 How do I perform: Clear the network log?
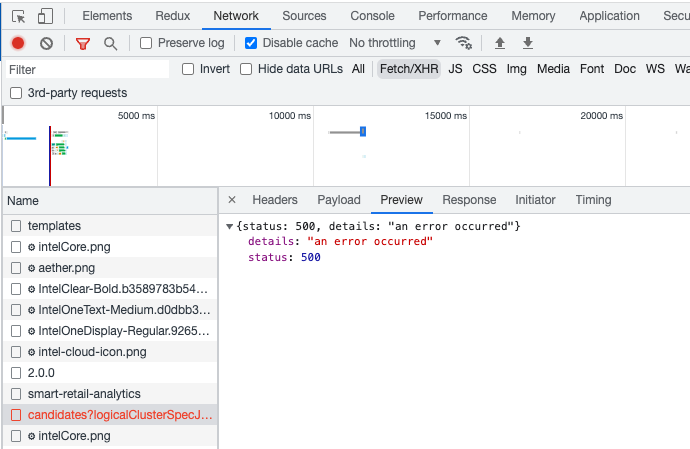pos(46,43)
